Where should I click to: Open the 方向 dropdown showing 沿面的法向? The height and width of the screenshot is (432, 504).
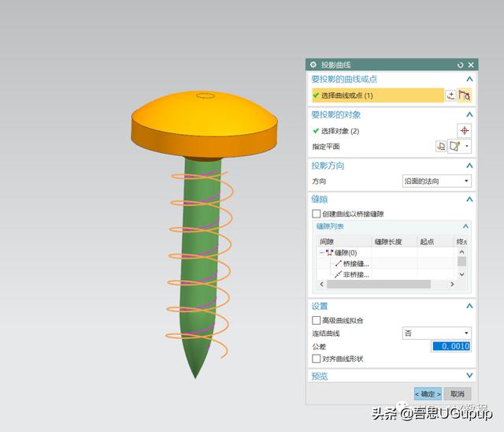pyautogui.click(x=436, y=181)
